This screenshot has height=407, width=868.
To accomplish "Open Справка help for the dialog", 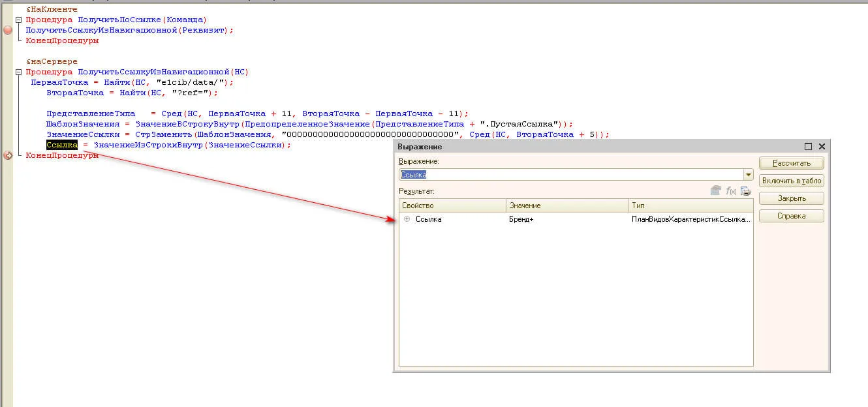I will coord(792,216).
